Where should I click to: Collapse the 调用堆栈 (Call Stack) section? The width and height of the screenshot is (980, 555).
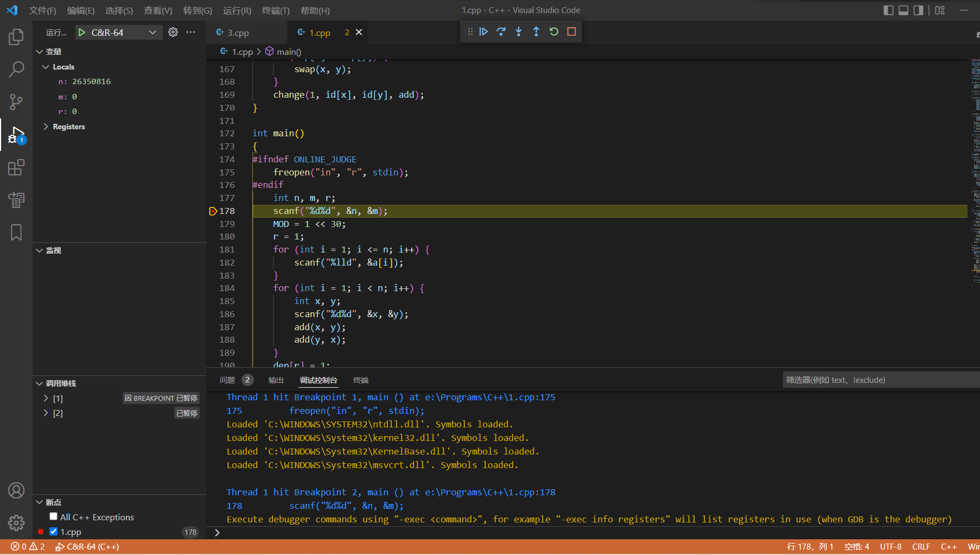click(x=39, y=383)
